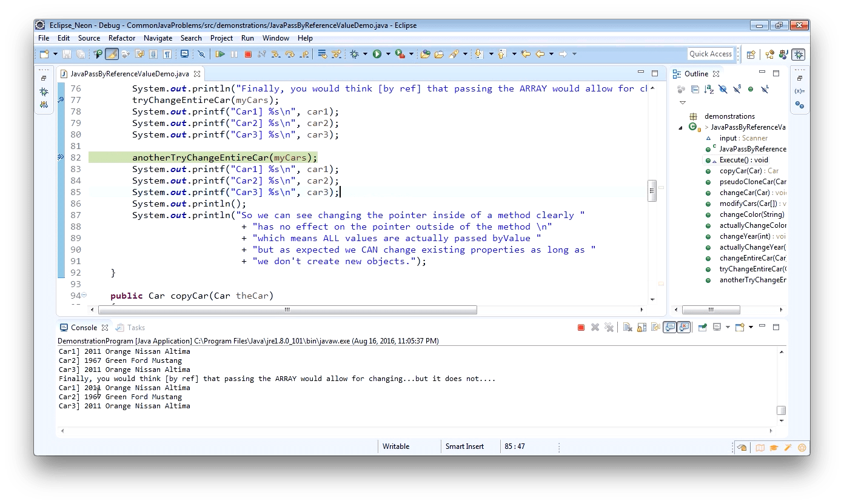Click the Quick Access search box
The width and height of the screenshot is (844, 504).
click(711, 53)
